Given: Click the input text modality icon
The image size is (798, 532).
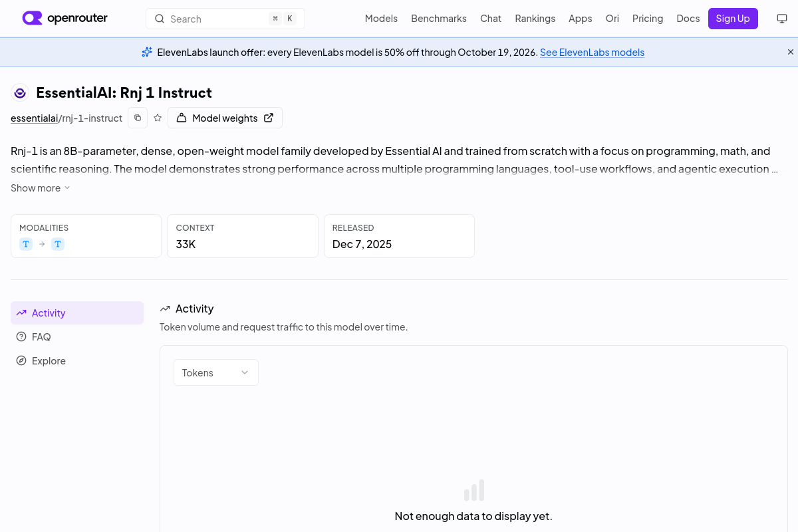Looking at the screenshot, I should 26,244.
